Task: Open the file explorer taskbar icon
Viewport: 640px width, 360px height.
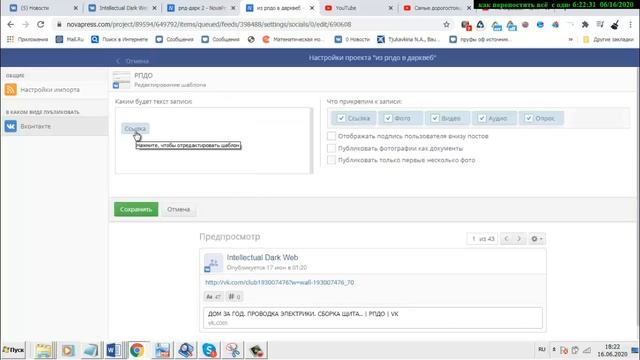Action: tap(43, 350)
